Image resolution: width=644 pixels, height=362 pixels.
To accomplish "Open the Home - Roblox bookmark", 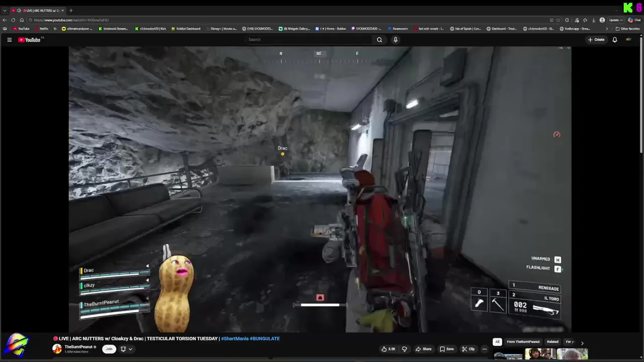I will point(331,29).
